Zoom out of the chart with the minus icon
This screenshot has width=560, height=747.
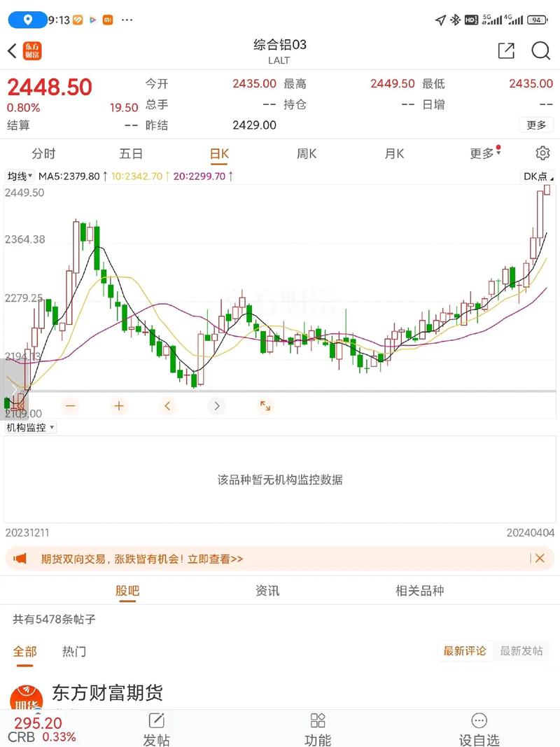[x=69, y=405]
